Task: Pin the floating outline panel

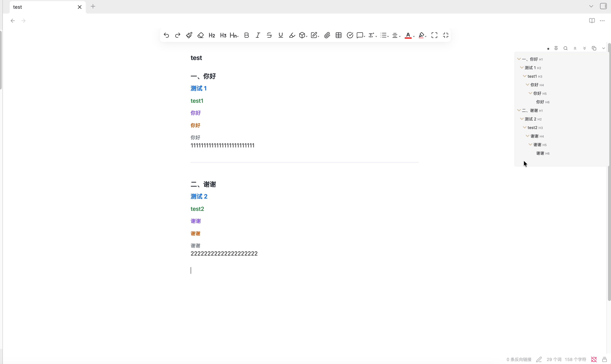Action: click(x=556, y=48)
